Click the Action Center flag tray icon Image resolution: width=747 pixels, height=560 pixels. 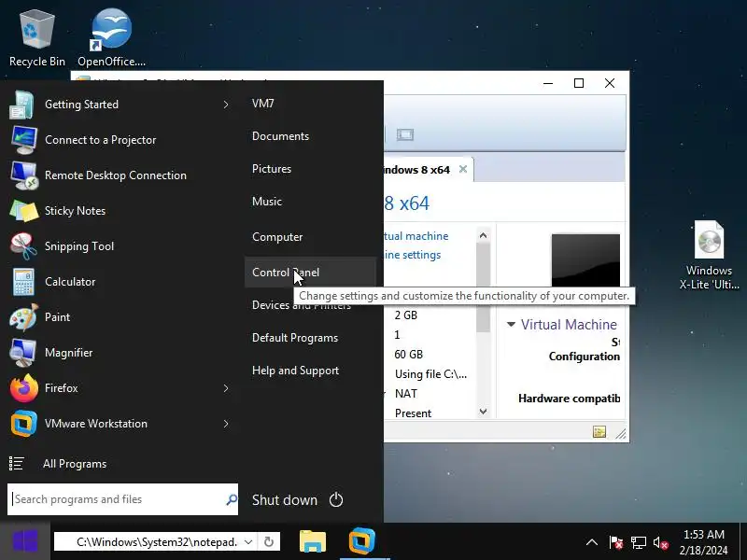[615, 542]
